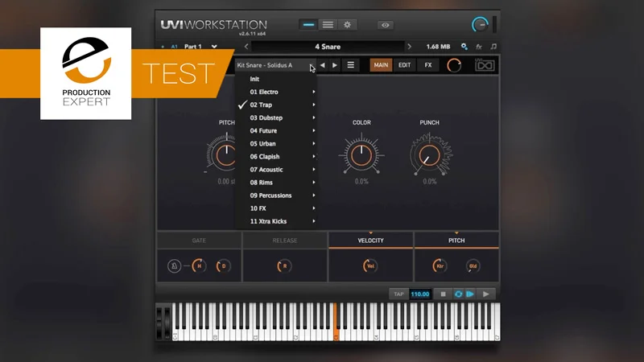This screenshot has width=644, height=362.
Task: Expand the 01 Electro submenu
Action: pos(275,92)
